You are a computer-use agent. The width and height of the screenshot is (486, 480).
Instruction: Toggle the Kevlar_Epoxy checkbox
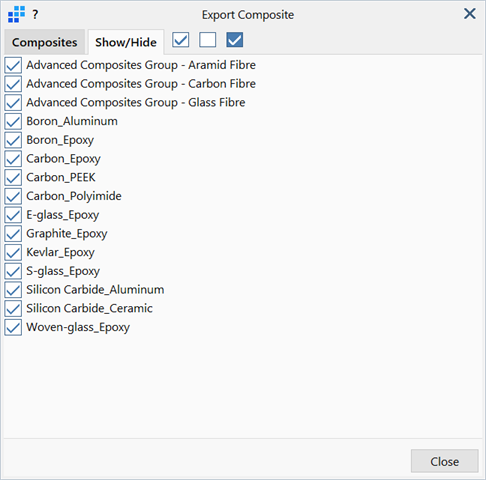(x=13, y=252)
